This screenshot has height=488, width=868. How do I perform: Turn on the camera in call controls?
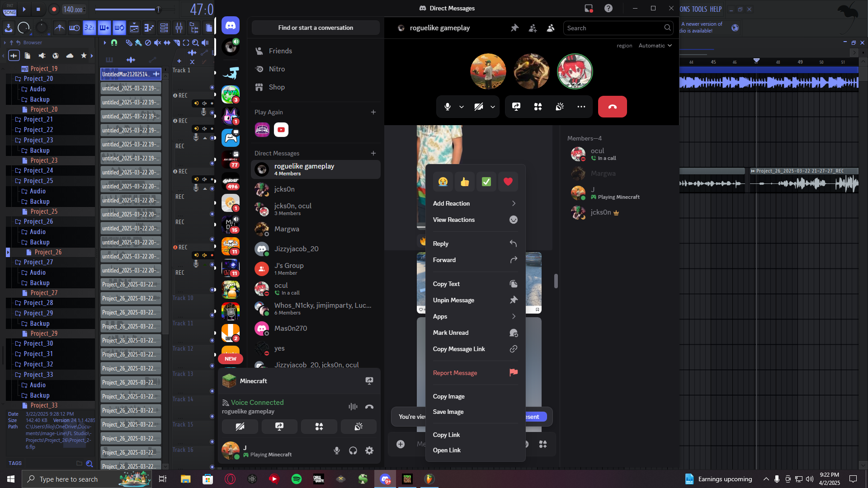click(478, 107)
